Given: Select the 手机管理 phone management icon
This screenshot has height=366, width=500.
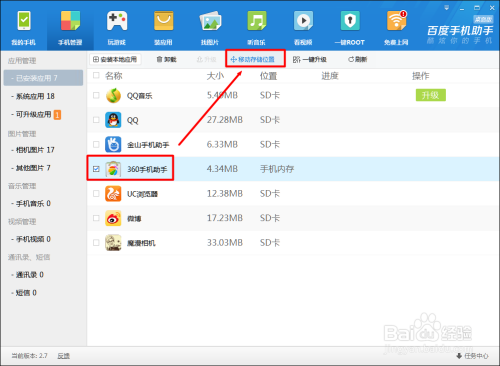Looking at the screenshot, I should [x=70, y=21].
